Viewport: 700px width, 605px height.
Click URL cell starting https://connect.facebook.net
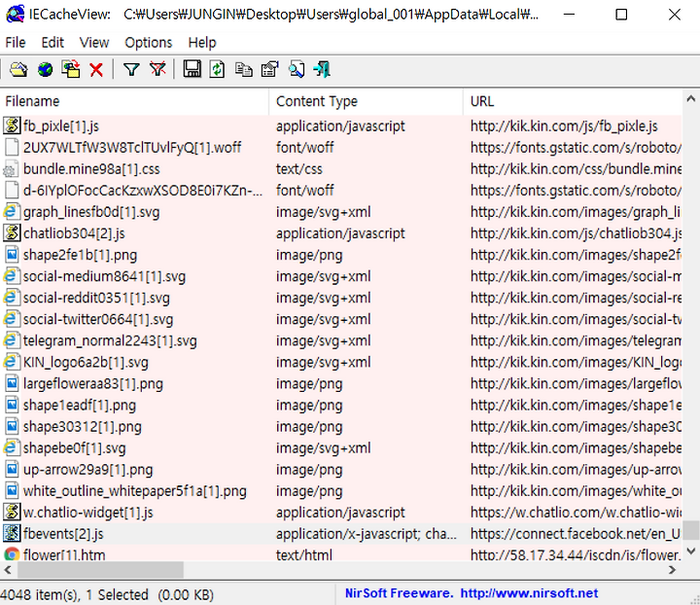pyautogui.click(x=576, y=534)
